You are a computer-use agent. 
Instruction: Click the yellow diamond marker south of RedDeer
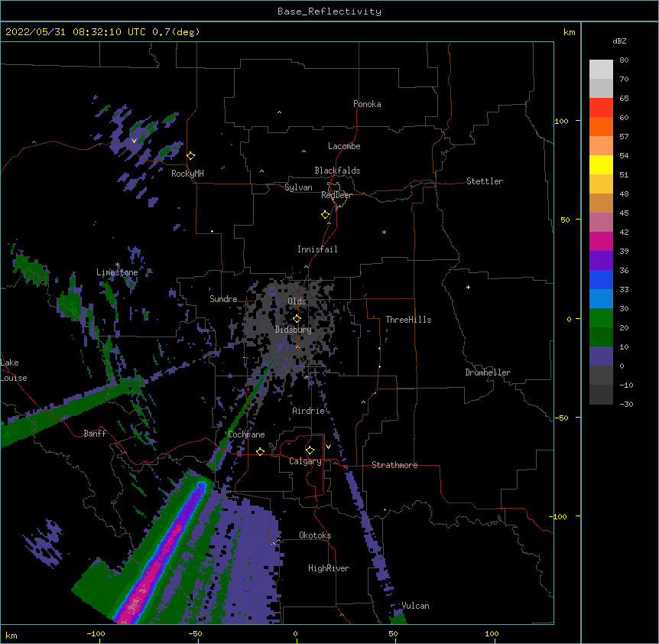[326, 215]
